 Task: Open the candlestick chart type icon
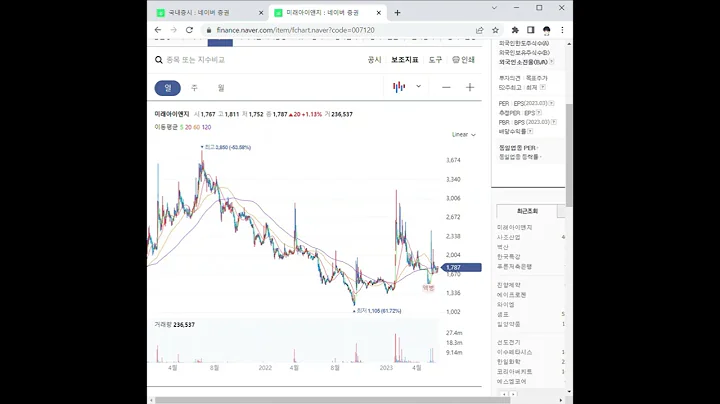[x=399, y=87]
